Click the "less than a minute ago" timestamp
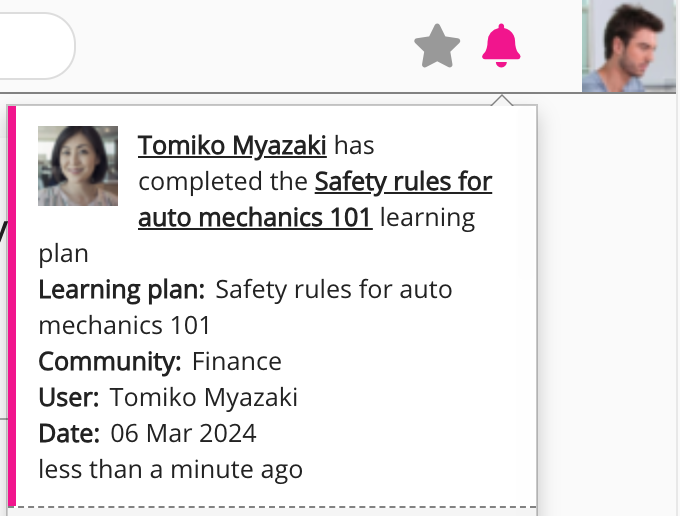The image size is (680, 516). tap(170, 468)
